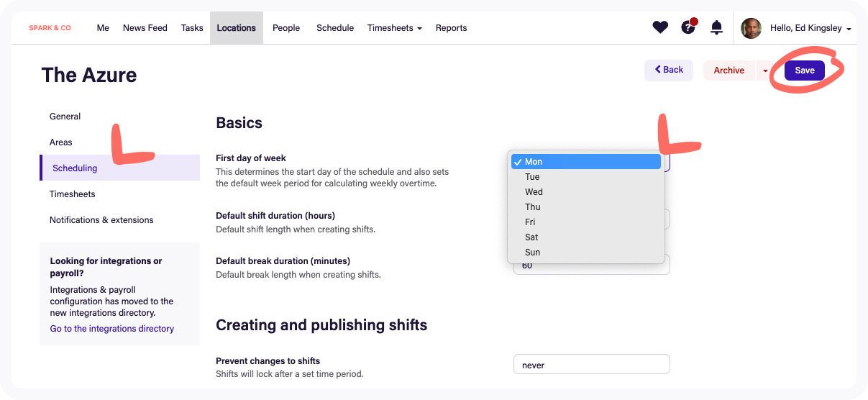Screen dimensions: 868x400
Task: Click the Back button
Action: coord(669,70)
